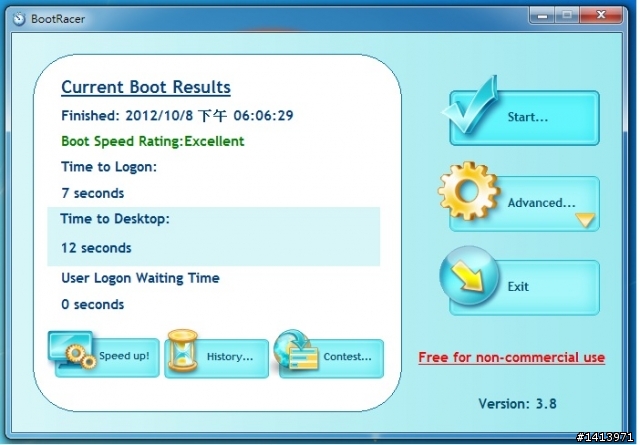Click the Time to Logon label
This screenshot has width=640, height=445.
(x=109, y=167)
